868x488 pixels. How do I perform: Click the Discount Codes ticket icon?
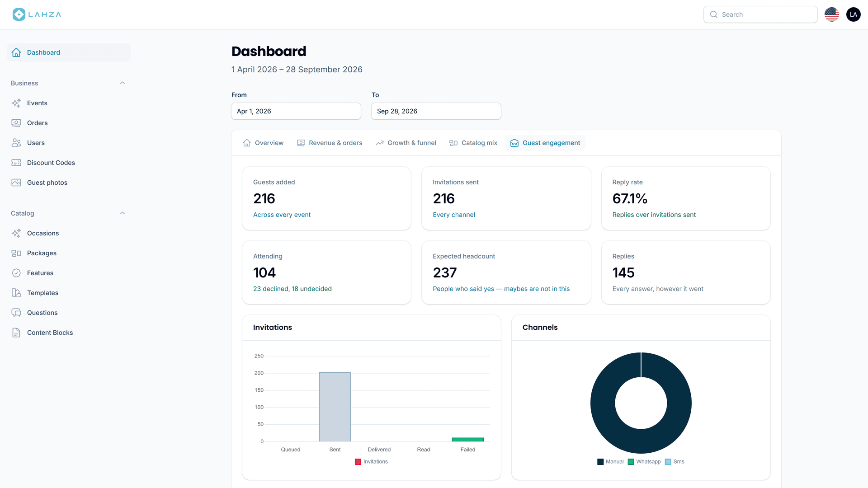16,163
